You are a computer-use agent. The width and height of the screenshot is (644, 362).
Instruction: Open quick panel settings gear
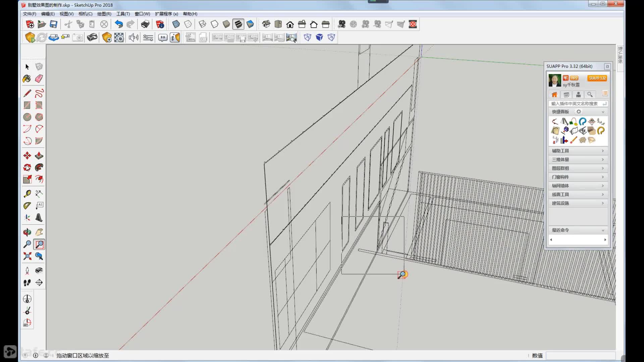[x=579, y=112]
